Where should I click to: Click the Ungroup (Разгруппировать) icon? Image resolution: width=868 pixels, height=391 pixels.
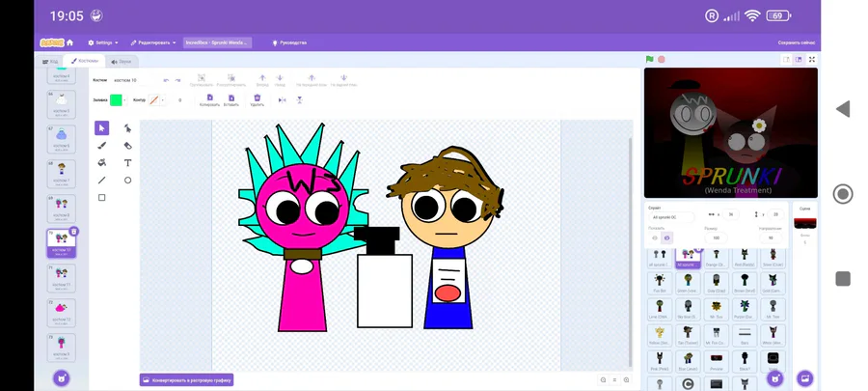(x=231, y=78)
